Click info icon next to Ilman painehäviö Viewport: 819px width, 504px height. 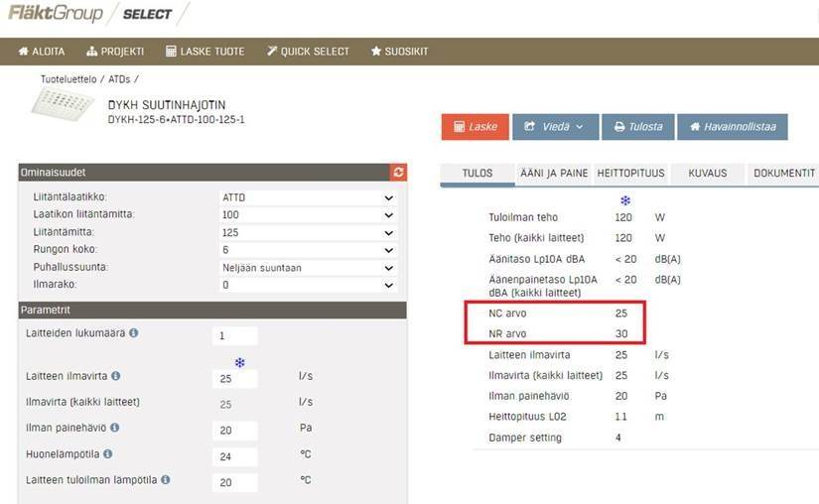pyautogui.click(x=114, y=428)
